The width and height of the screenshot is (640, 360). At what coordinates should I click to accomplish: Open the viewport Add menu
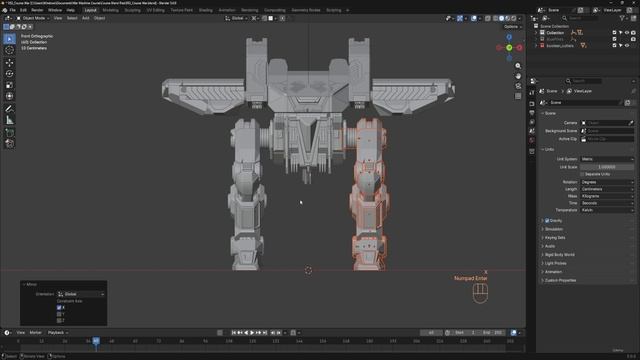pyautogui.click(x=85, y=18)
